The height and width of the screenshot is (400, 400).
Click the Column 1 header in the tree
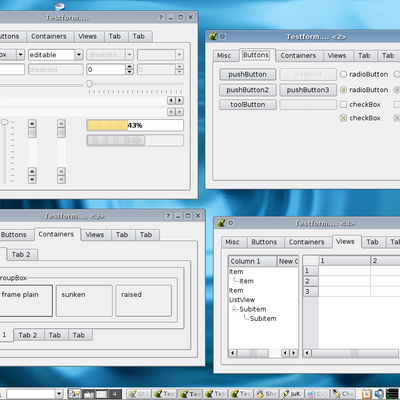click(253, 261)
